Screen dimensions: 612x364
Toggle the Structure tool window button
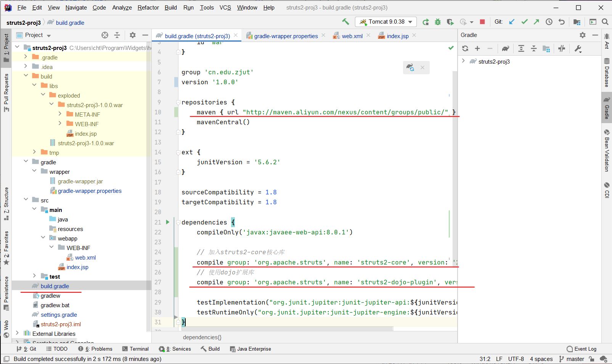click(6, 204)
